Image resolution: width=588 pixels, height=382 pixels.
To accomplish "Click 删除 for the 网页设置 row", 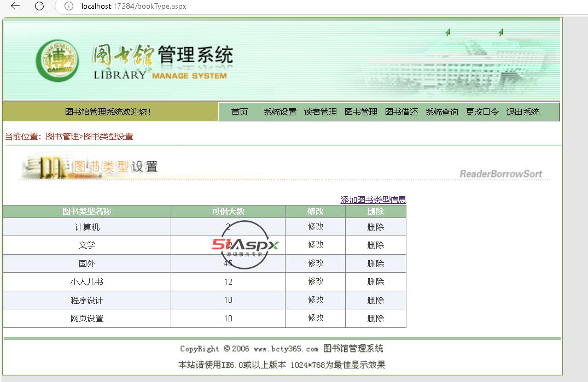I will [x=375, y=319].
